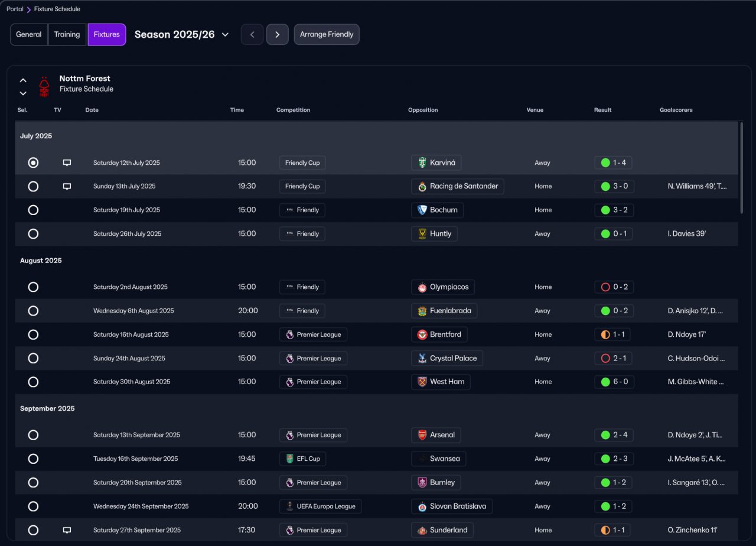Open the Fixtures tab
This screenshot has width=756, height=546.
pyautogui.click(x=107, y=34)
